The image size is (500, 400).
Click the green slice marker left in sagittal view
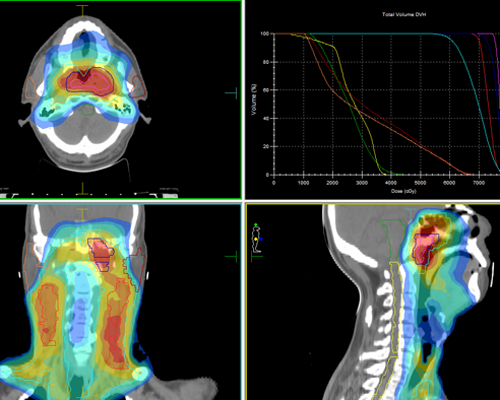pos(256,256)
